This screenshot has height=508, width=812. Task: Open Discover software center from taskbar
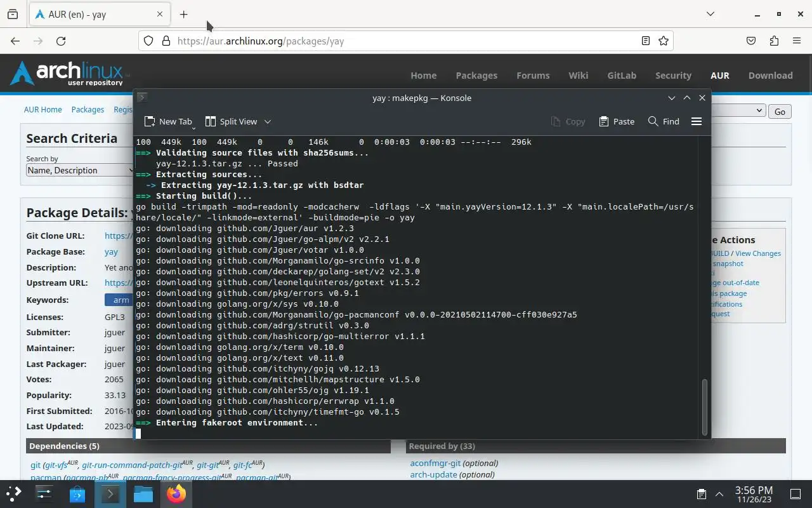77,493
